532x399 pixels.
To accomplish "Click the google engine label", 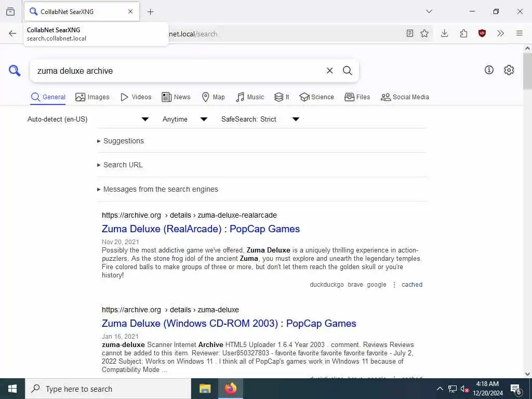I will pyautogui.click(x=377, y=285).
